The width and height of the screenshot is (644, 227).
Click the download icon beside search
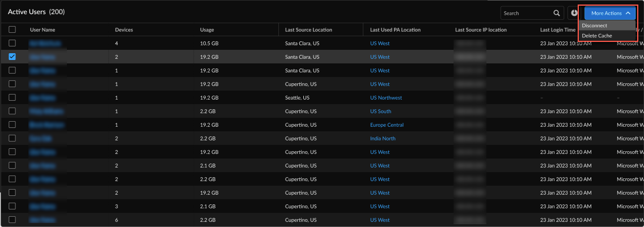click(x=574, y=13)
